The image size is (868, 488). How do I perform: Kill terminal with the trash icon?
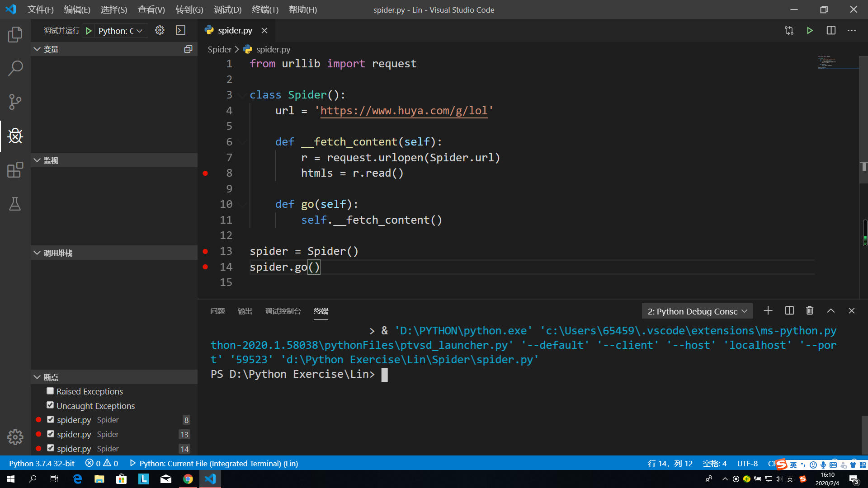click(810, 311)
